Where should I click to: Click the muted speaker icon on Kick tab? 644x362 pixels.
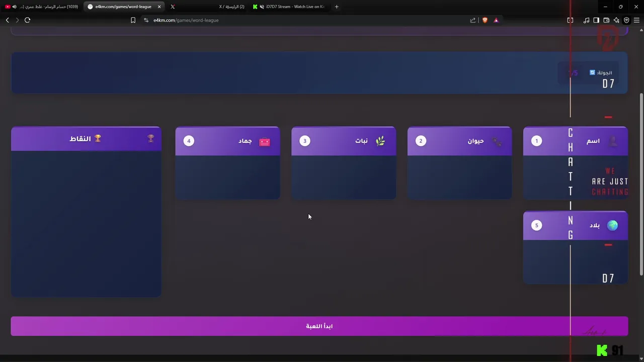262,7
